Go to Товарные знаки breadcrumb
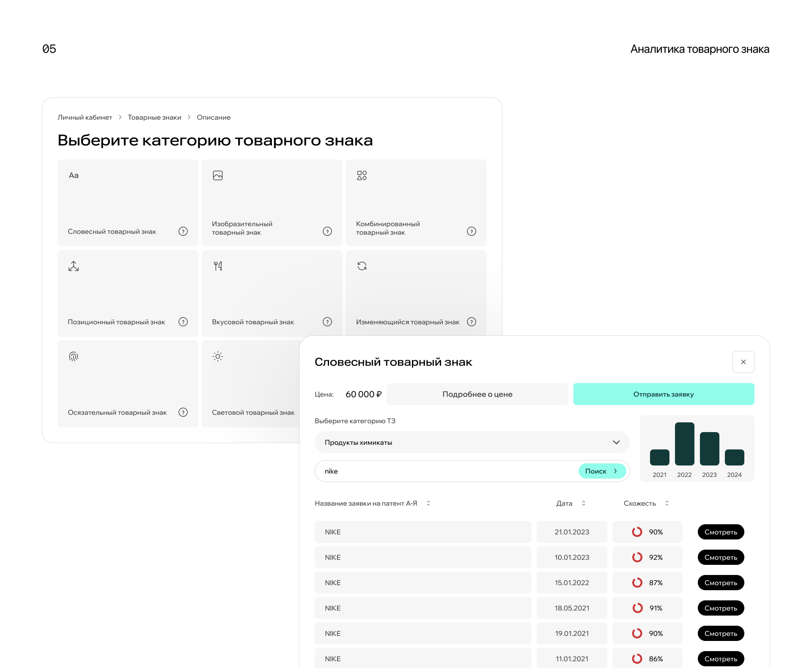 (154, 118)
